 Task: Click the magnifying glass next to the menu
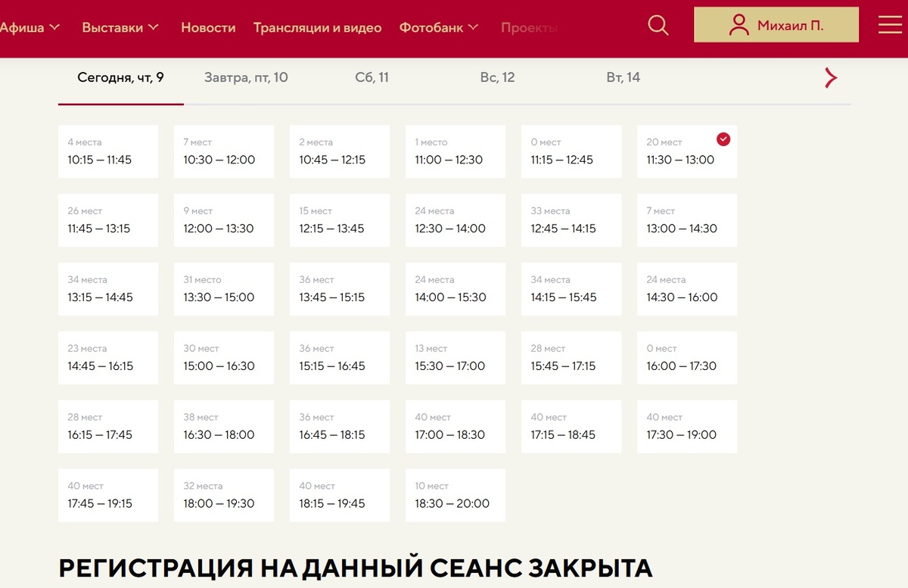(658, 25)
